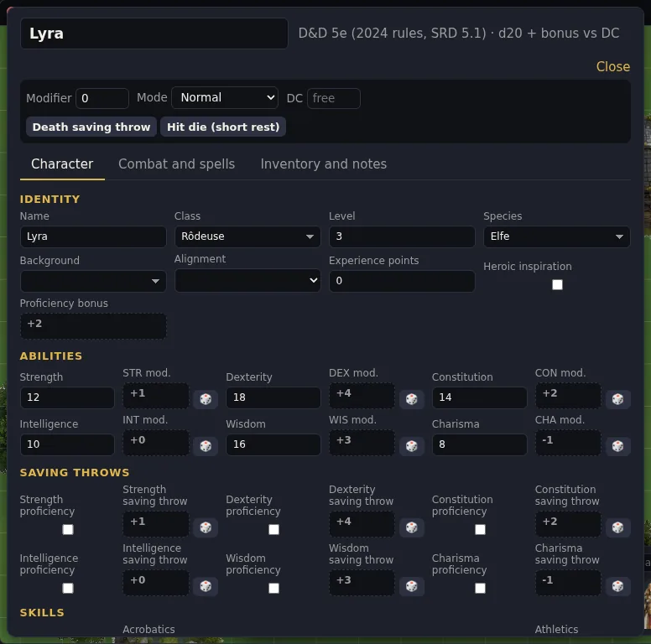Screen dimensions: 651x644
Task: Open the Species dropdown showing Elfe
Action: pos(556,236)
